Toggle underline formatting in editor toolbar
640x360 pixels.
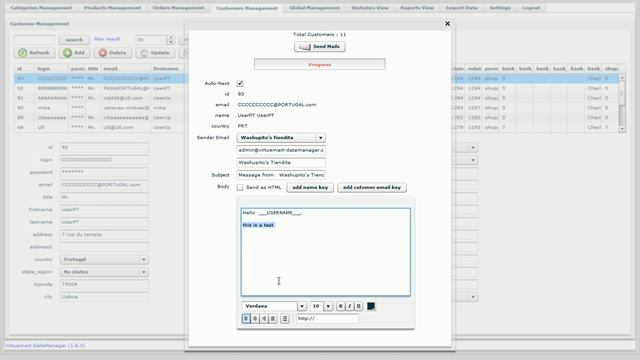[358, 306]
